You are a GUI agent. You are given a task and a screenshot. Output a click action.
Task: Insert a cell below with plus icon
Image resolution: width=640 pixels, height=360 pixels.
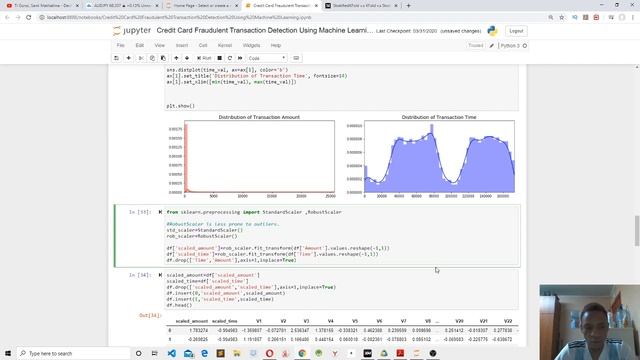129,58
